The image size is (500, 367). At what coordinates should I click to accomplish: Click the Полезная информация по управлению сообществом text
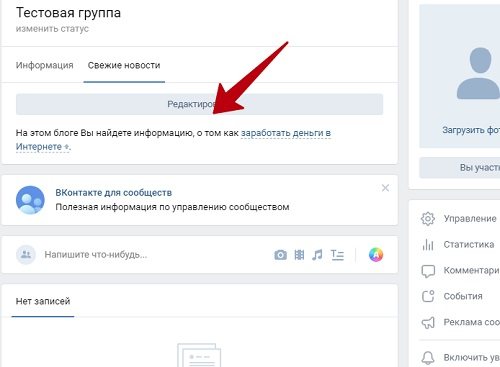pyautogui.click(x=172, y=207)
